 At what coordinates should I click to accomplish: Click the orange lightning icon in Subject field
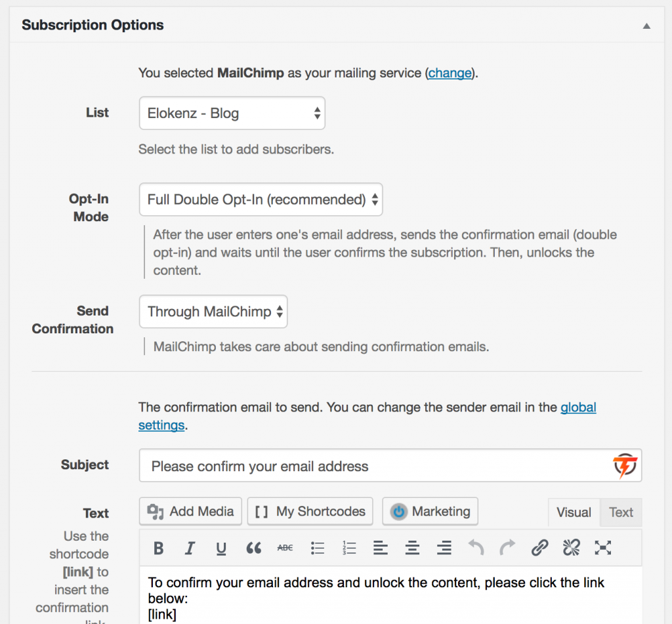[625, 465]
